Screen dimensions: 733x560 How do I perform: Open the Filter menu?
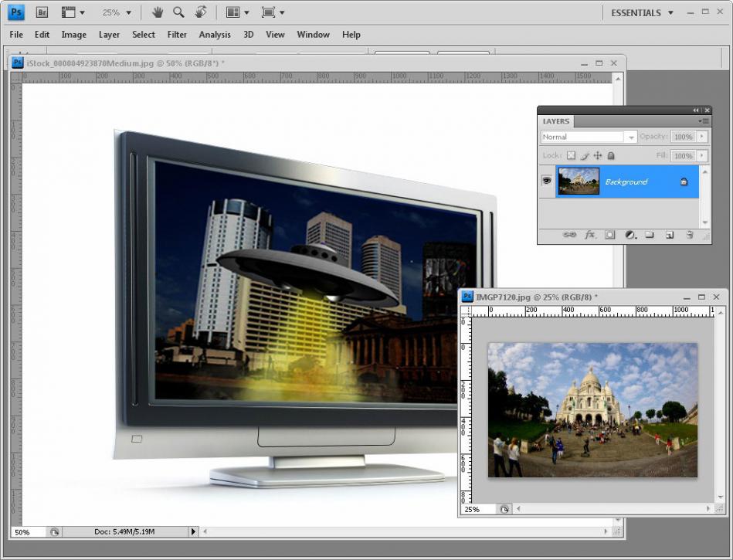pyautogui.click(x=177, y=35)
